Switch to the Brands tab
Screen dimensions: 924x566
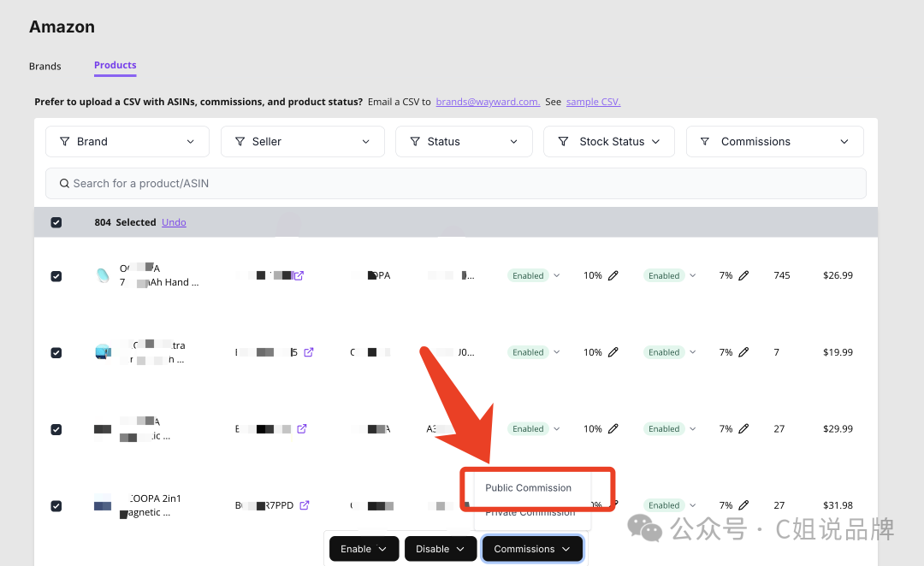point(45,66)
